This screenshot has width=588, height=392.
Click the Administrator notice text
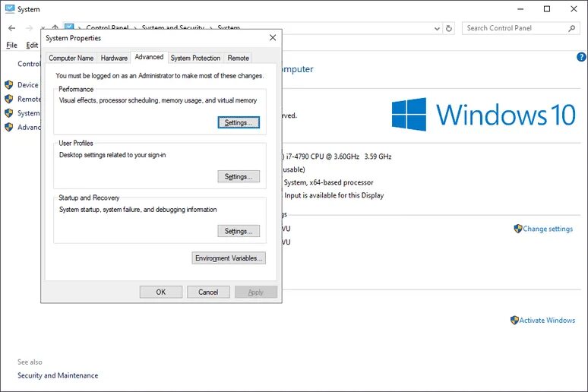coord(160,76)
